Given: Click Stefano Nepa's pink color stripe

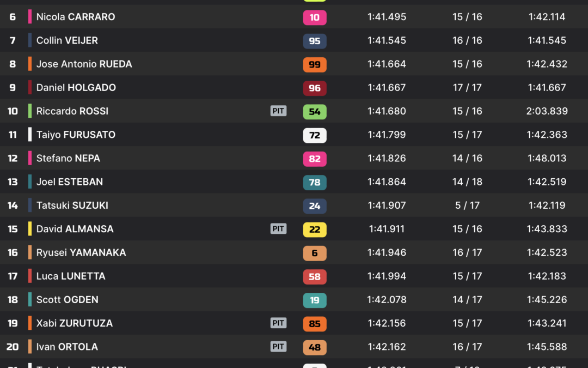Looking at the screenshot, I should [30, 158].
